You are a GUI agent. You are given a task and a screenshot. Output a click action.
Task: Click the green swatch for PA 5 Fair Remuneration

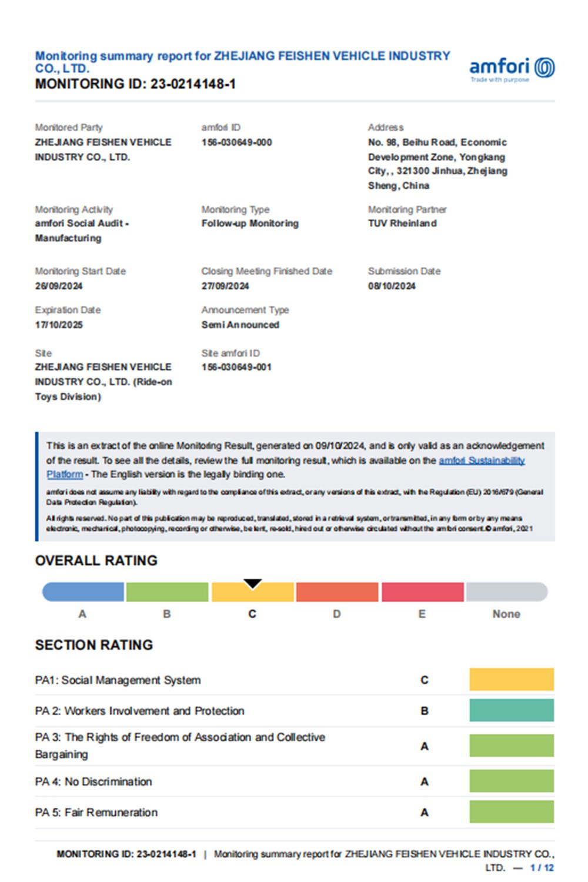511,812
